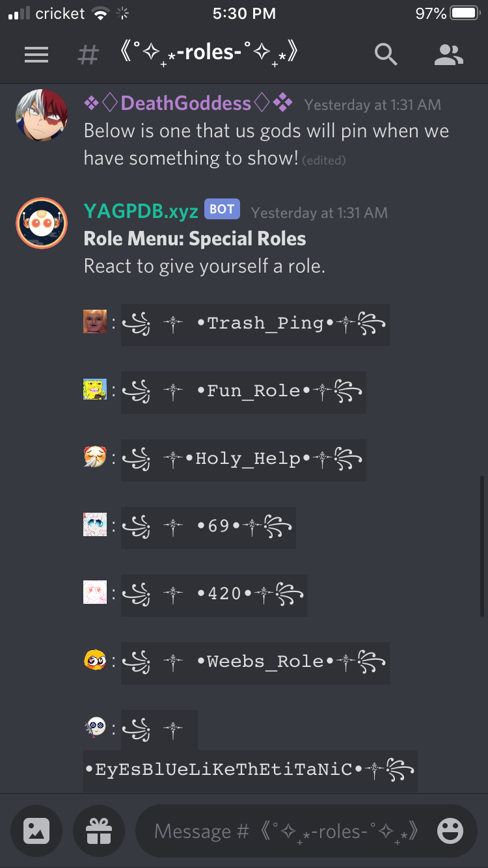Tap the yellow blob emoji for Weebs_Role

click(x=95, y=660)
